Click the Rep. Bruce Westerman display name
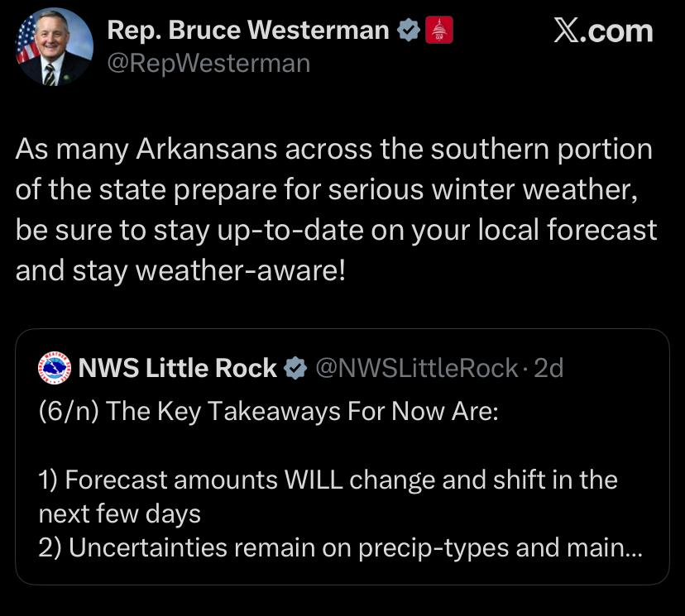This screenshot has width=685, height=616. [x=248, y=31]
